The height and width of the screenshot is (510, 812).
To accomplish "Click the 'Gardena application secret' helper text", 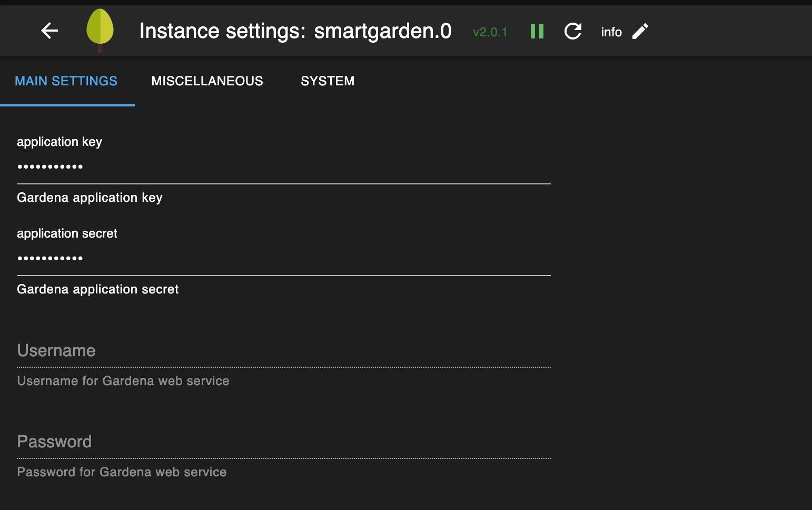I will tap(98, 289).
